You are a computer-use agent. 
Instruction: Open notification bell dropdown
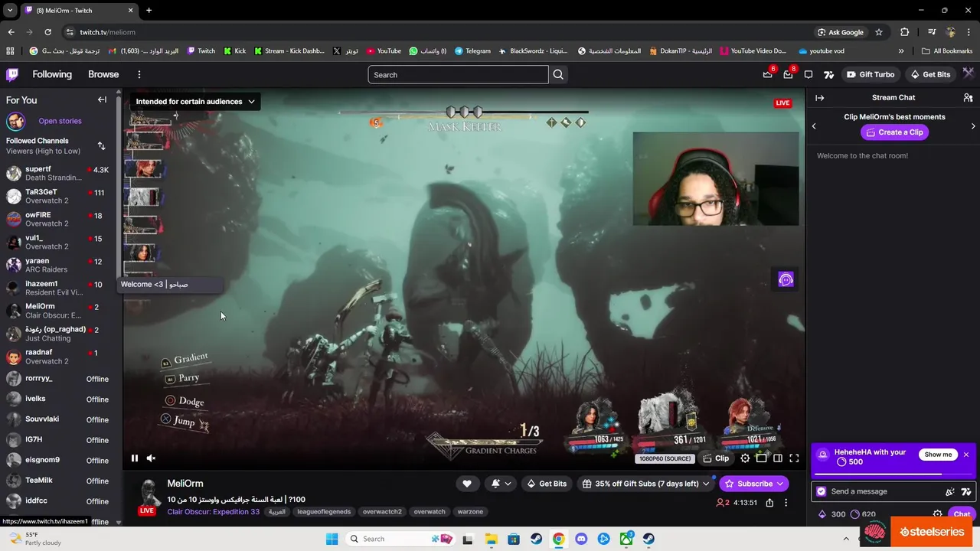tap(501, 484)
